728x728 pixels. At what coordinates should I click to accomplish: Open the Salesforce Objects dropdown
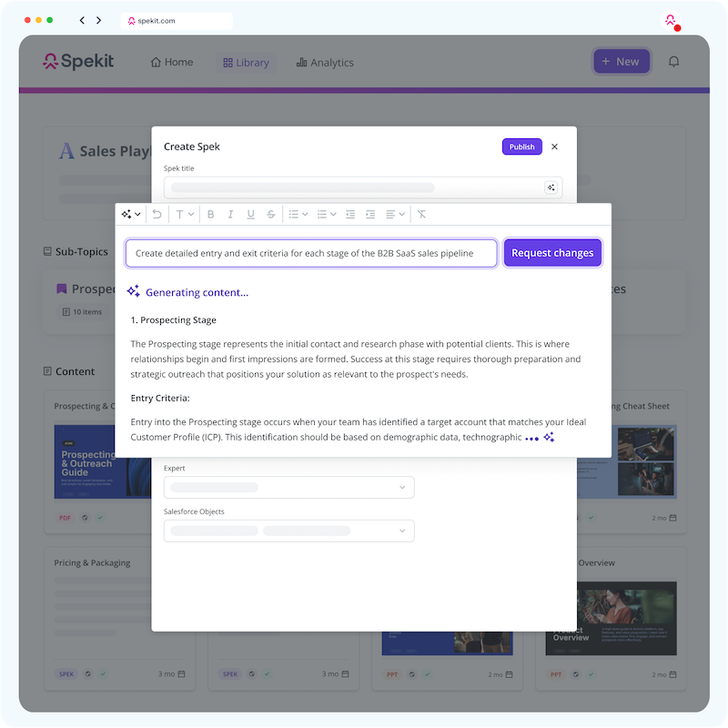(x=288, y=531)
